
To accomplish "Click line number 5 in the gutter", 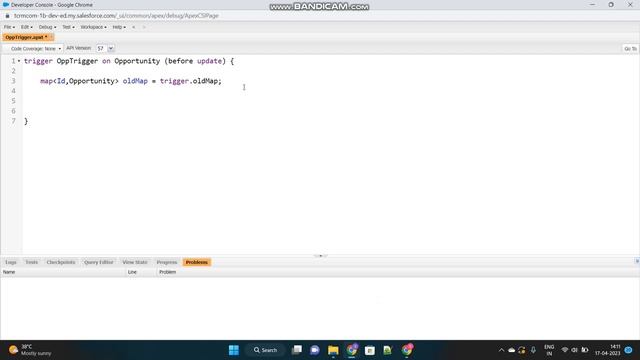I will (13, 101).
